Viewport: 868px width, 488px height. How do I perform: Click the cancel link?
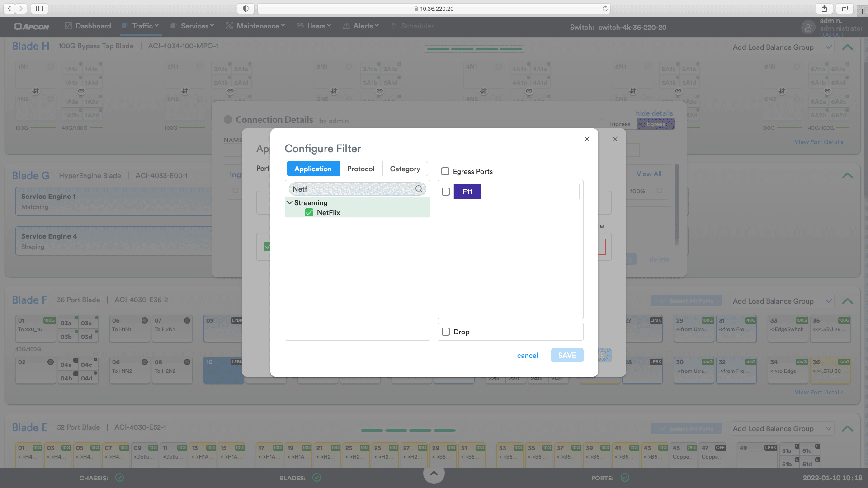(x=527, y=356)
